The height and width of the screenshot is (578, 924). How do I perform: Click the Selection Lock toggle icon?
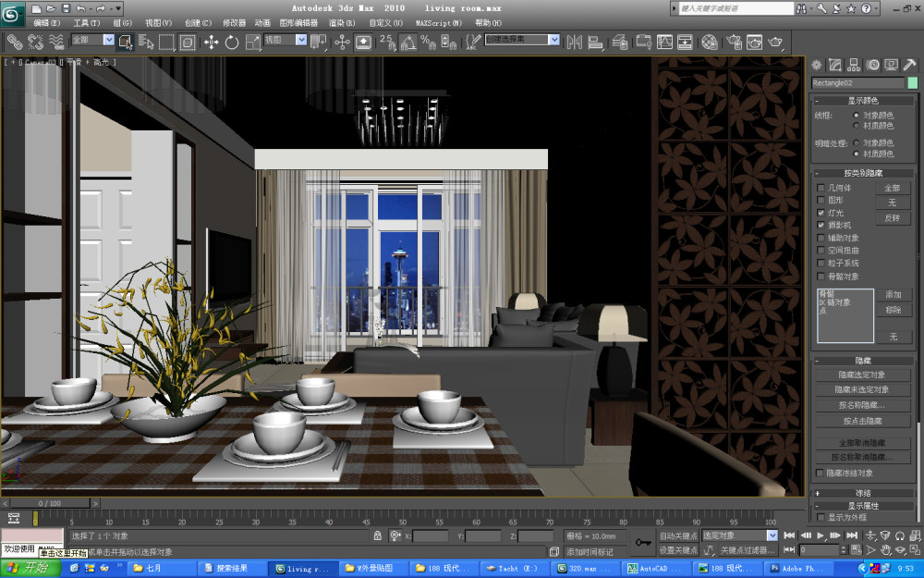377,535
